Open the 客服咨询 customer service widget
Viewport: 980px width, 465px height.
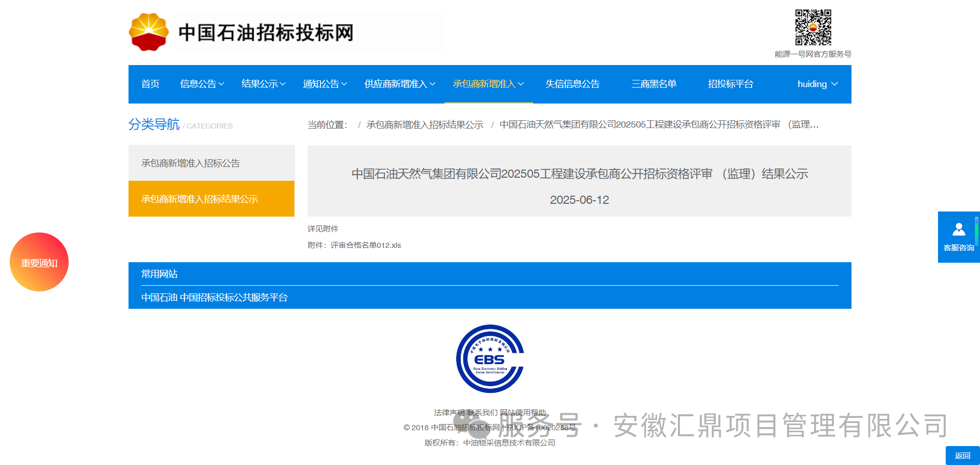point(958,237)
